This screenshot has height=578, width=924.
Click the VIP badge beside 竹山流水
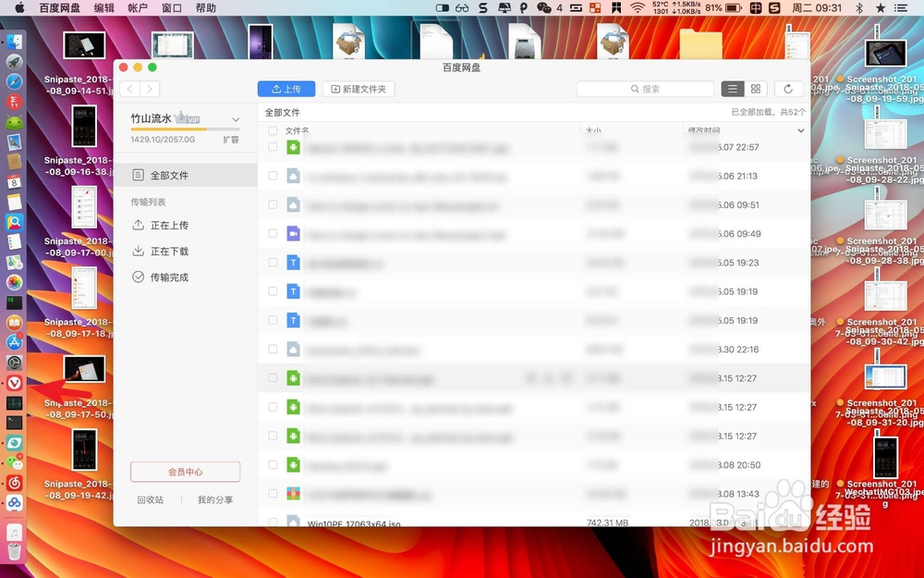coord(188,118)
